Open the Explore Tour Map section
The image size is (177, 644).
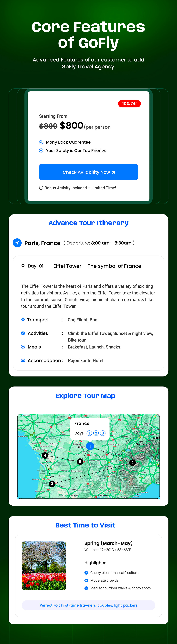pos(85,396)
